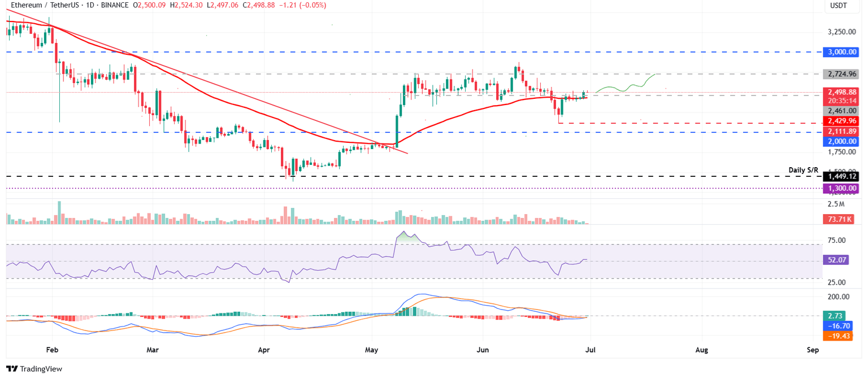Screen dimensions: 868x379
Task: Click the purple 1,300.00 level label
Action: (x=841, y=188)
